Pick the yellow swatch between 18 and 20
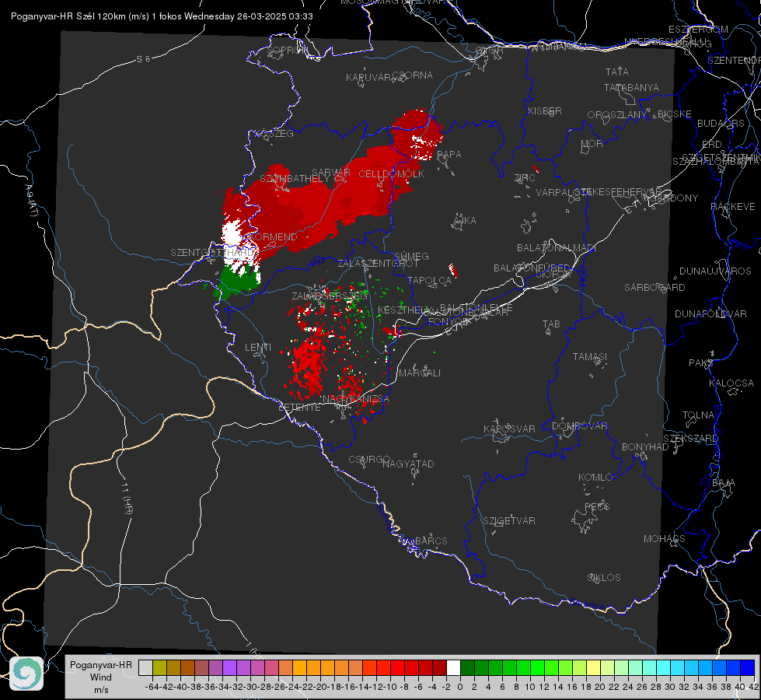Image resolution: width=761 pixels, height=700 pixels. pos(593,668)
